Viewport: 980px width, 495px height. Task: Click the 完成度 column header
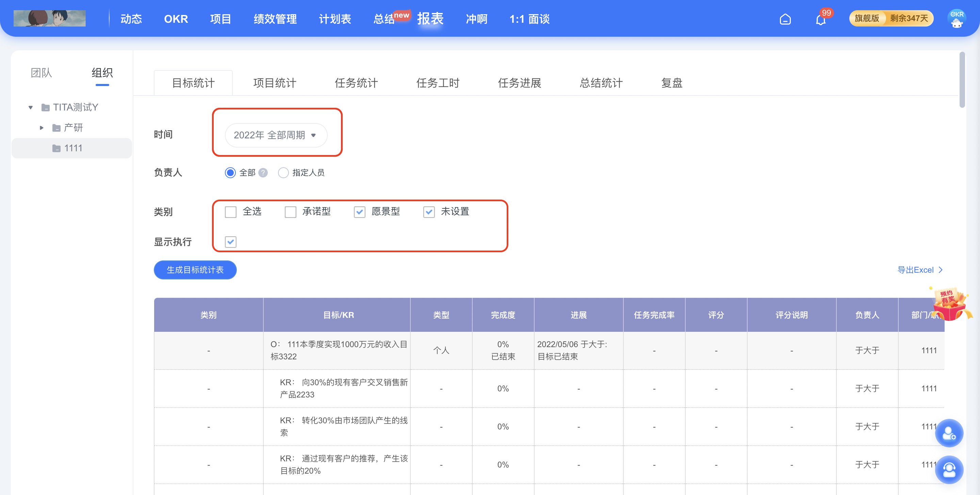503,315
